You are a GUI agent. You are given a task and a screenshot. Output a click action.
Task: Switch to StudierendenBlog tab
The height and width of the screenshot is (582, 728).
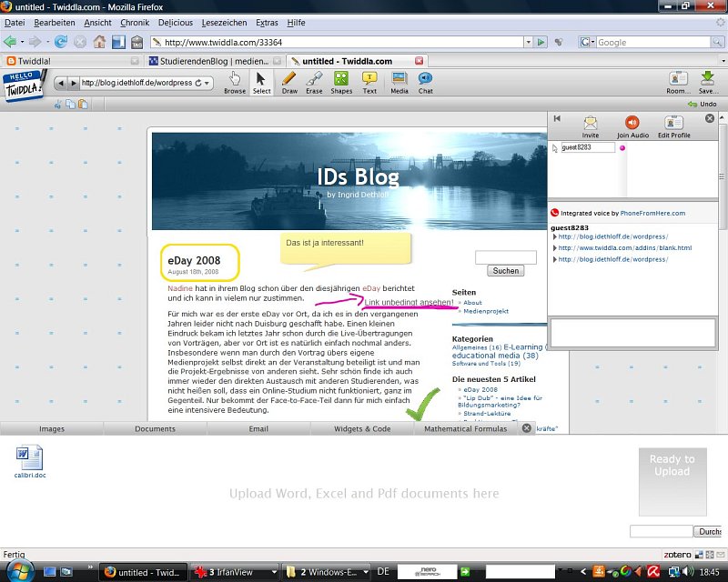(x=214, y=61)
